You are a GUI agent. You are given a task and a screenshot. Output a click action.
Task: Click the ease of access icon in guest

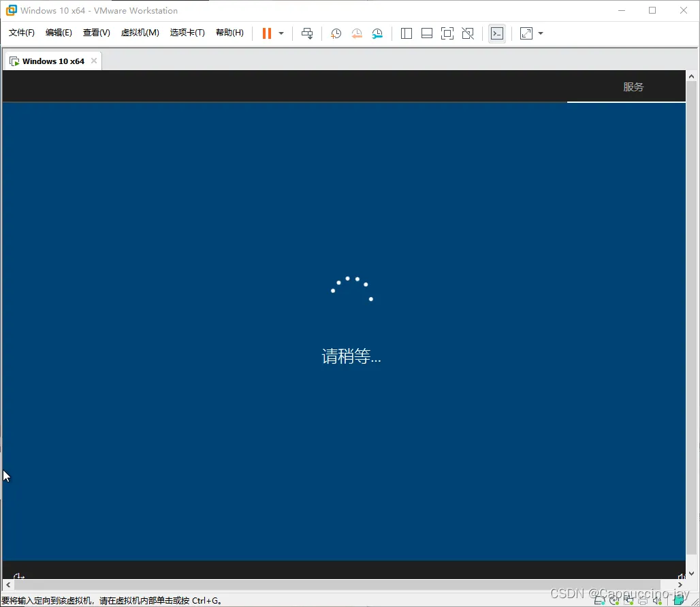pyautogui.click(x=19, y=576)
